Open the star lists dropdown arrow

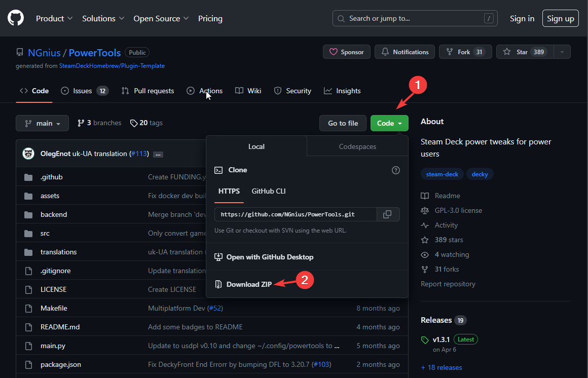(x=562, y=52)
